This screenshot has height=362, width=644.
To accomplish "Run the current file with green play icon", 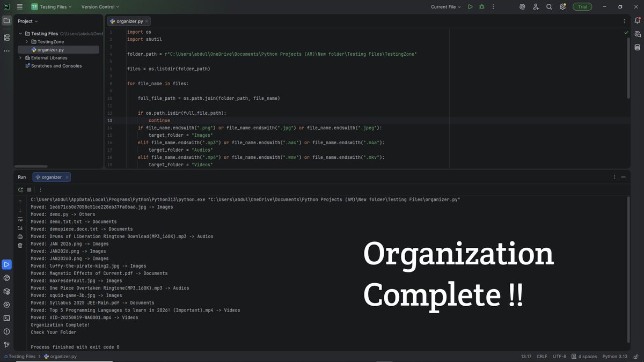I will pos(470,7).
